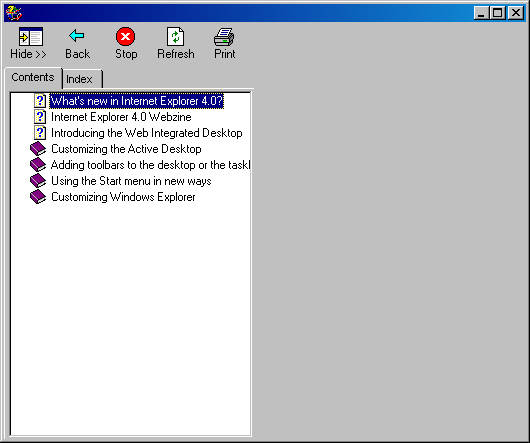
Task: Switch to the Contents tab
Action: click(x=33, y=77)
